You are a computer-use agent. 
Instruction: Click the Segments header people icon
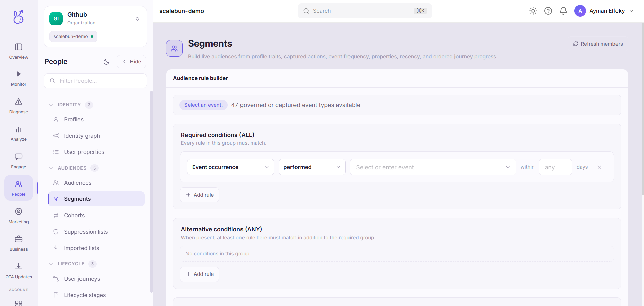point(174,48)
